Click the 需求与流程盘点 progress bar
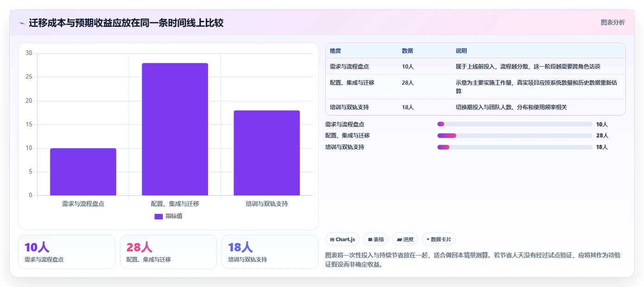Screen dimensions: 644x287 (x=515, y=124)
